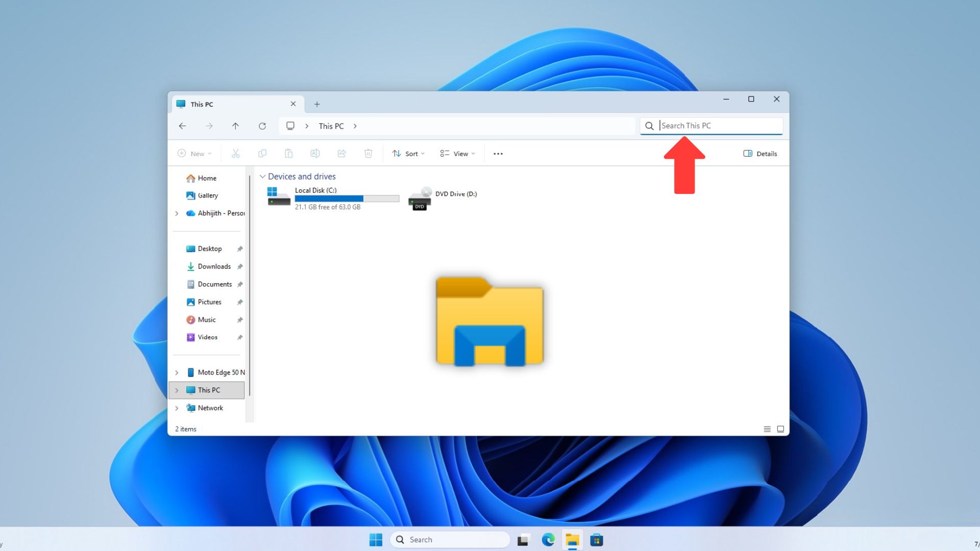The height and width of the screenshot is (551, 980).
Task: Open Home in the navigation pane
Action: point(207,178)
